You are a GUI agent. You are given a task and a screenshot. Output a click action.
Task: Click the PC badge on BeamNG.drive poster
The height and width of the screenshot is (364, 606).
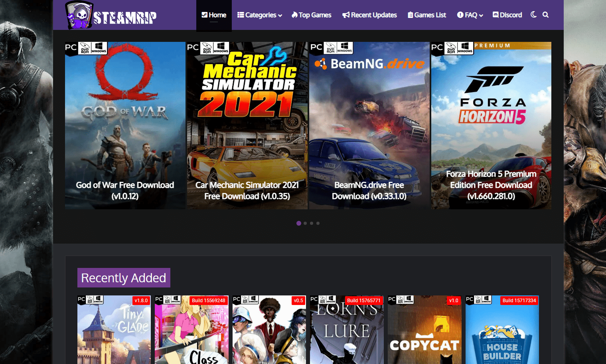[x=316, y=47]
